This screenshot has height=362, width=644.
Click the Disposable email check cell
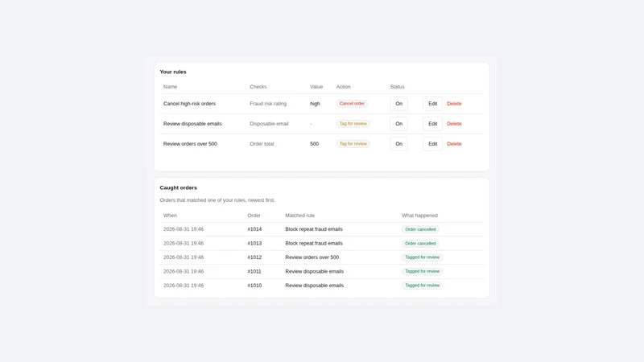click(269, 124)
